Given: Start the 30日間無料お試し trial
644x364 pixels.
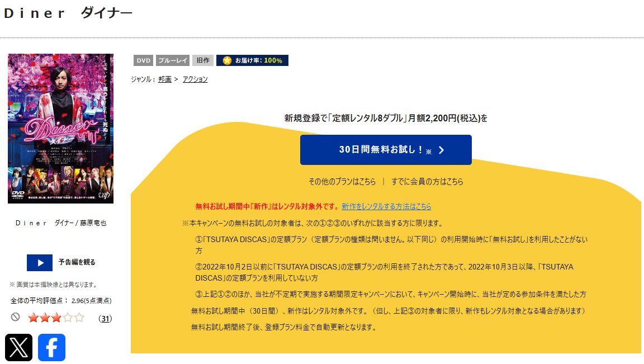Looking at the screenshot, I should pyautogui.click(x=386, y=149).
